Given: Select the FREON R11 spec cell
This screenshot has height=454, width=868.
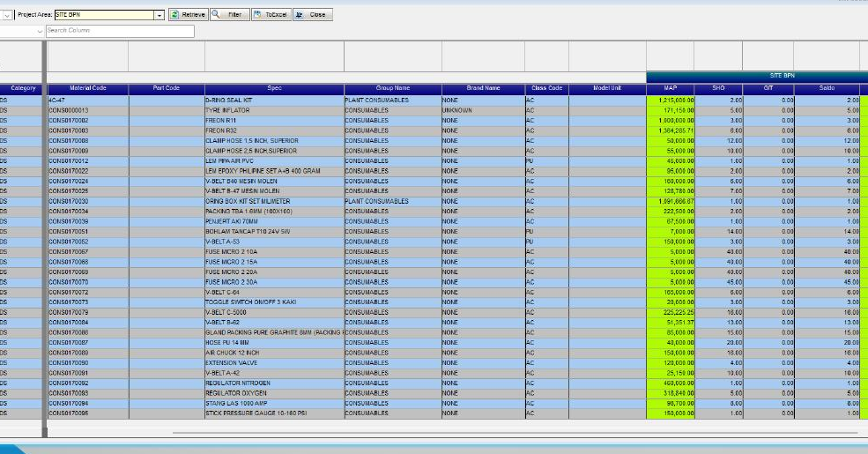Looking at the screenshot, I should coord(275,120).
